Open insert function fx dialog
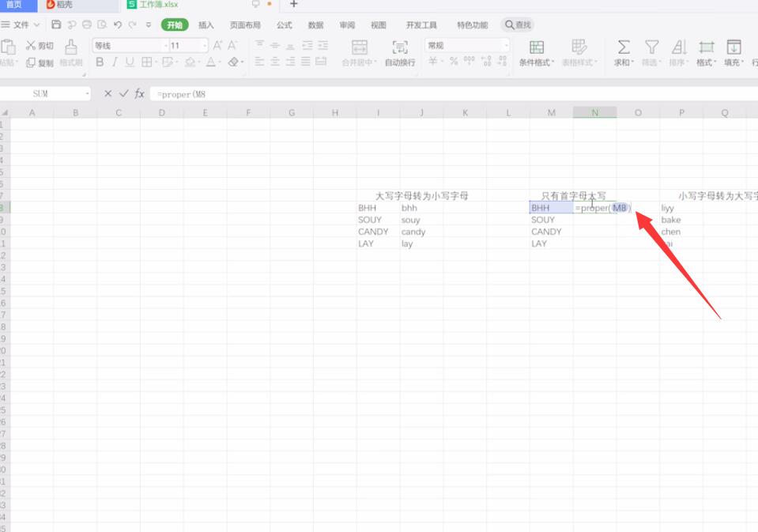Screen dimensions: 758x532 140,93
